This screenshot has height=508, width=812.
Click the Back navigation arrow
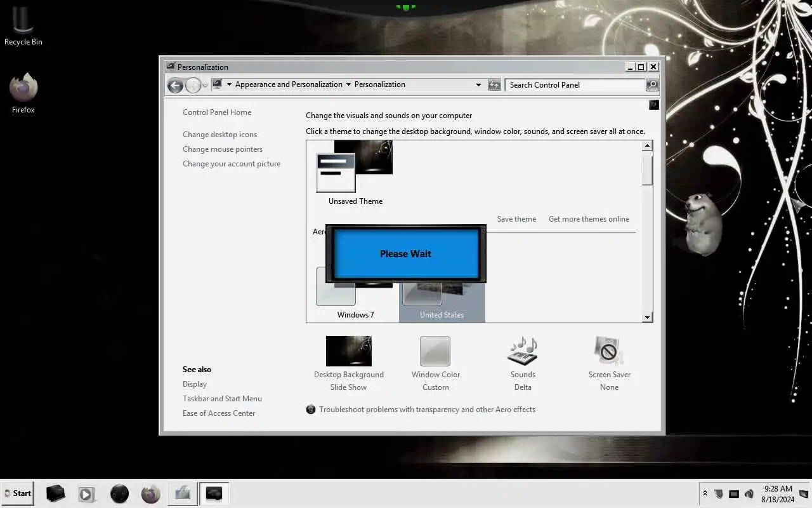pos(175,85)
